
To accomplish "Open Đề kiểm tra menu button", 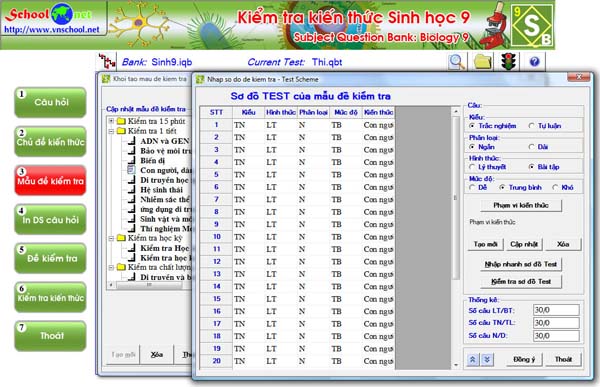I will tap(50, 258).
